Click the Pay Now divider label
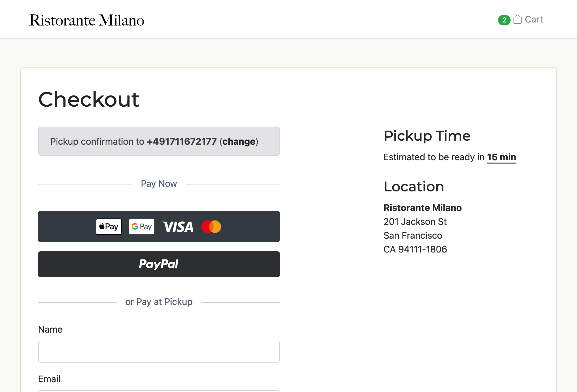Image resolution: width=577 pixels, height=392 pixels. [x=159, y=184]
